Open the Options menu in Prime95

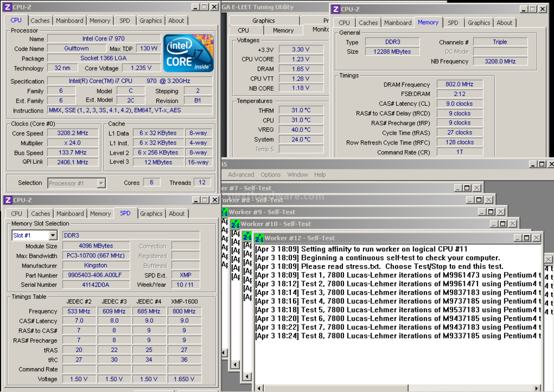click(271, 174)
